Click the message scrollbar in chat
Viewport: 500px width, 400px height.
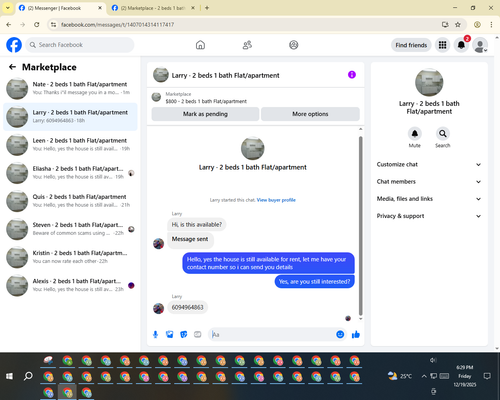360,226
